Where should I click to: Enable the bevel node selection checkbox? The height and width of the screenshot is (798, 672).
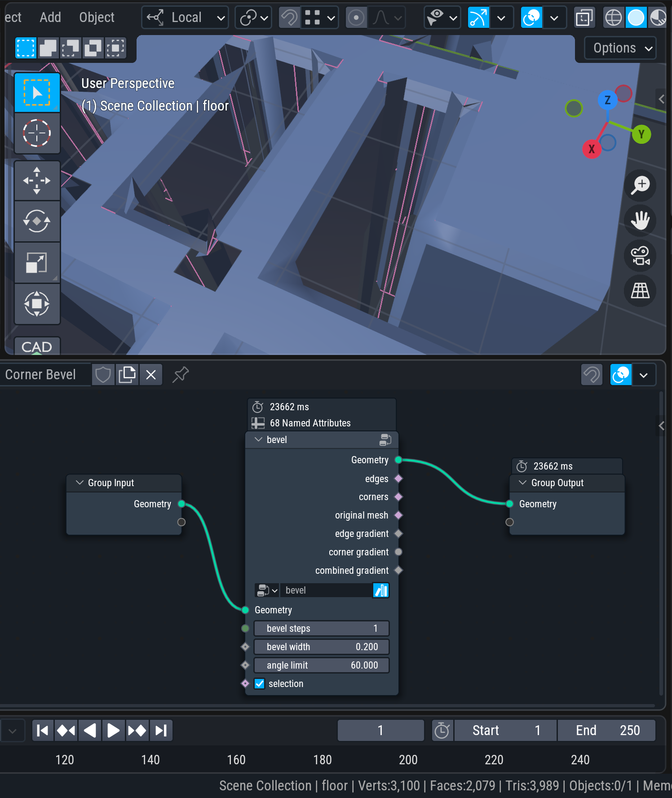pos(260,683)
